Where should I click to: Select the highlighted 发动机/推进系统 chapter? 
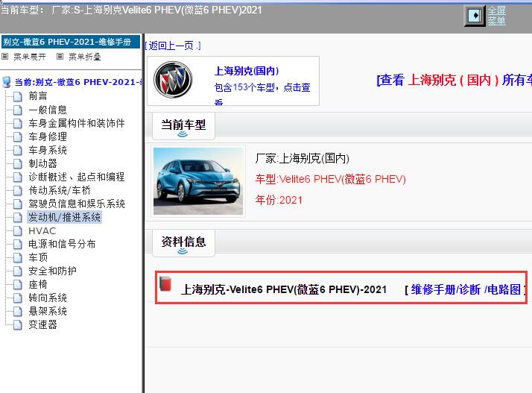(x=65, y=217)
